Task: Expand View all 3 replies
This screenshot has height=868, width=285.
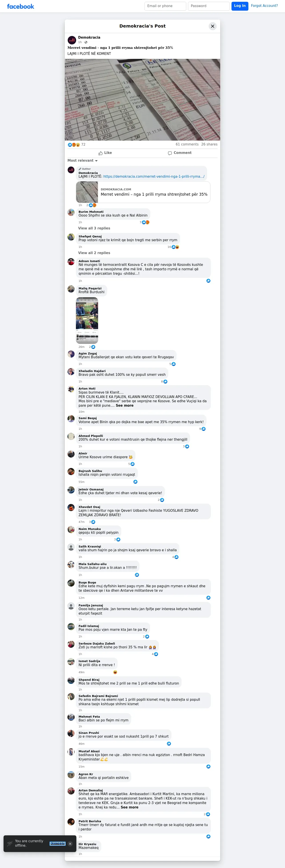Action: (94, 229)
